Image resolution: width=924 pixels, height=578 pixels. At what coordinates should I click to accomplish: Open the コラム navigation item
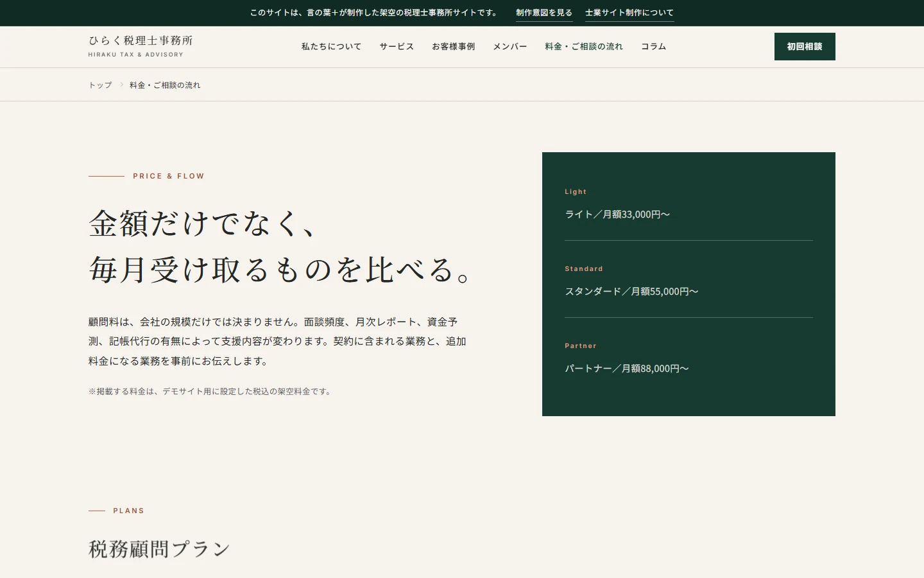pos(653,47)
